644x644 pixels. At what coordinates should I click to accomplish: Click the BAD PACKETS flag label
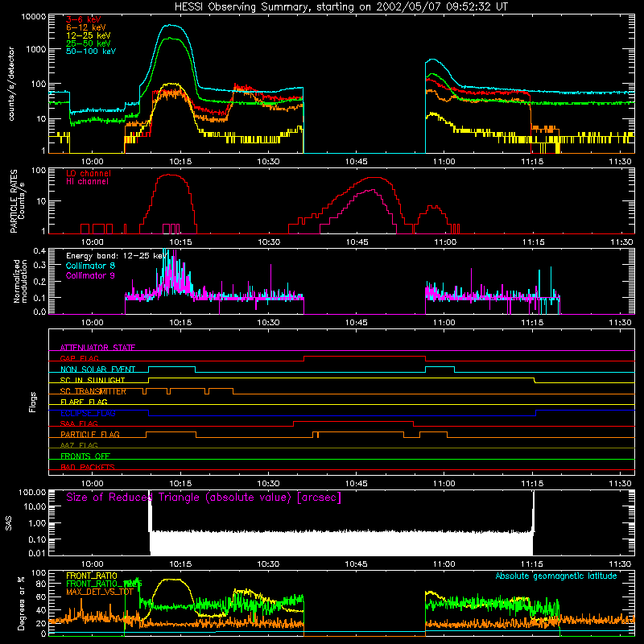click(88, 467)
